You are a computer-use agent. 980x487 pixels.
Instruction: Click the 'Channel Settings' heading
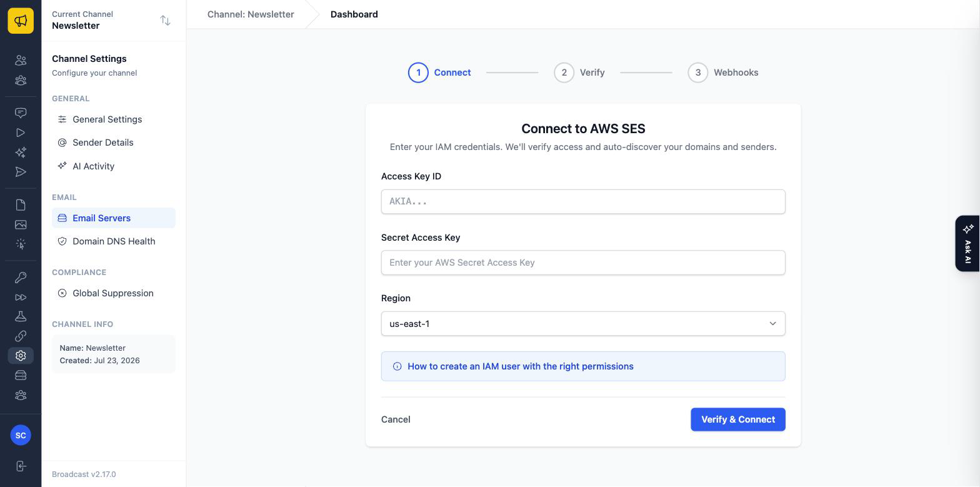tap(89, 59)
